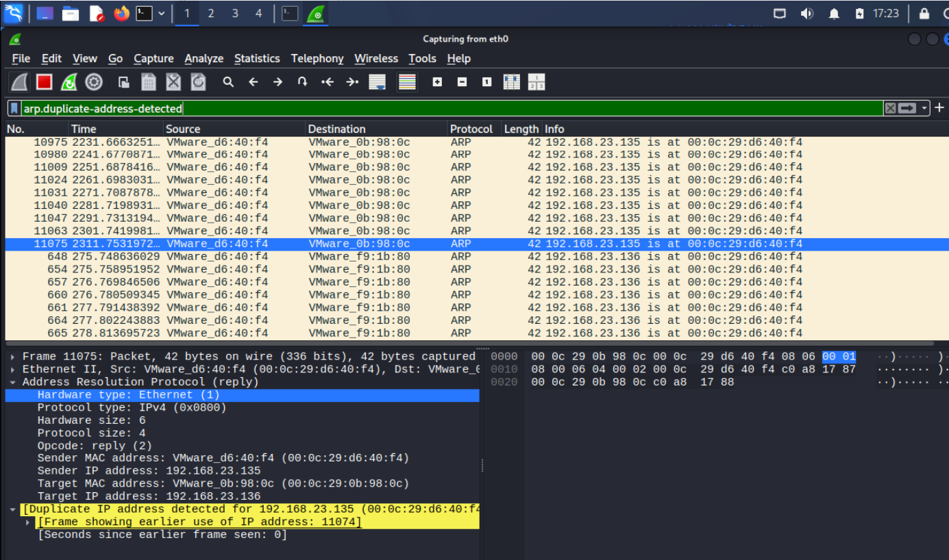Image resolution: width=949 pixels, height=560 pixels.
Task: Zoom out the packet text minus icon
Action: click(462, 82)
